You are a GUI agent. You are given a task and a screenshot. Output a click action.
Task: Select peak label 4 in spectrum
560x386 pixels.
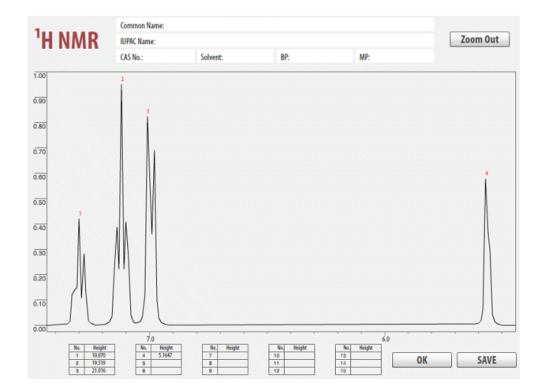coord(486,173)
